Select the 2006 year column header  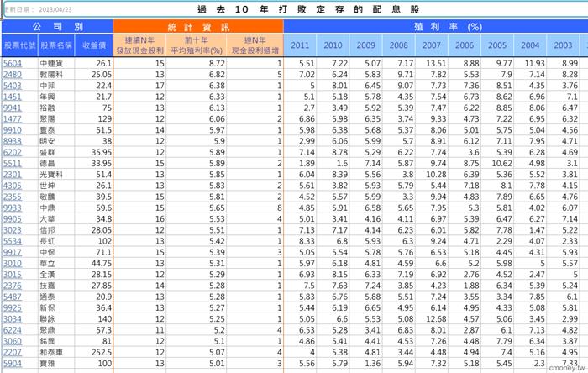point(465,45)
